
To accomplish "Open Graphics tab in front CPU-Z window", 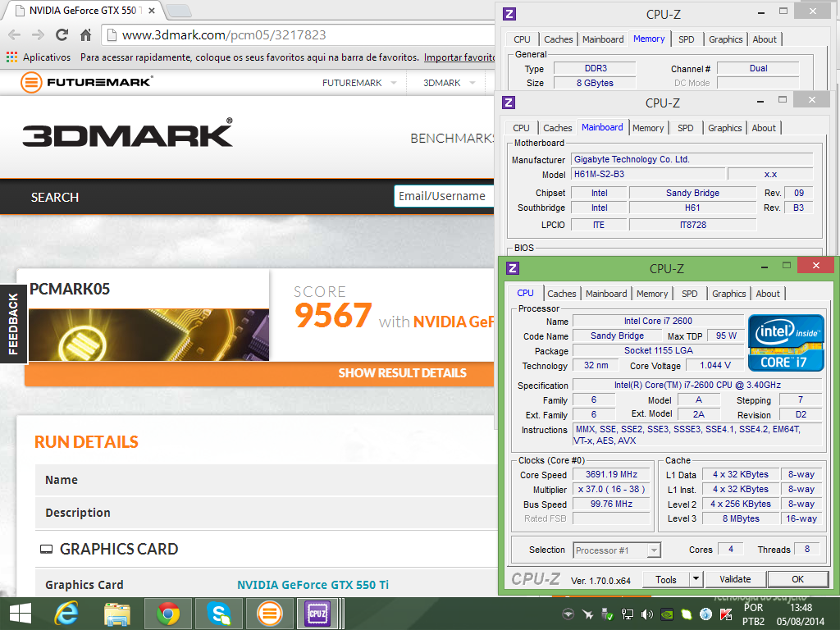I will pos(728,294).
